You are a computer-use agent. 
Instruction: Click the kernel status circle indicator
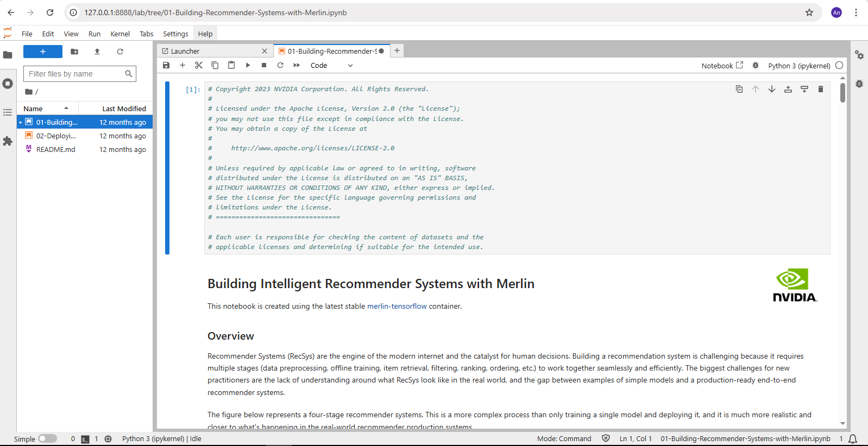839,65
